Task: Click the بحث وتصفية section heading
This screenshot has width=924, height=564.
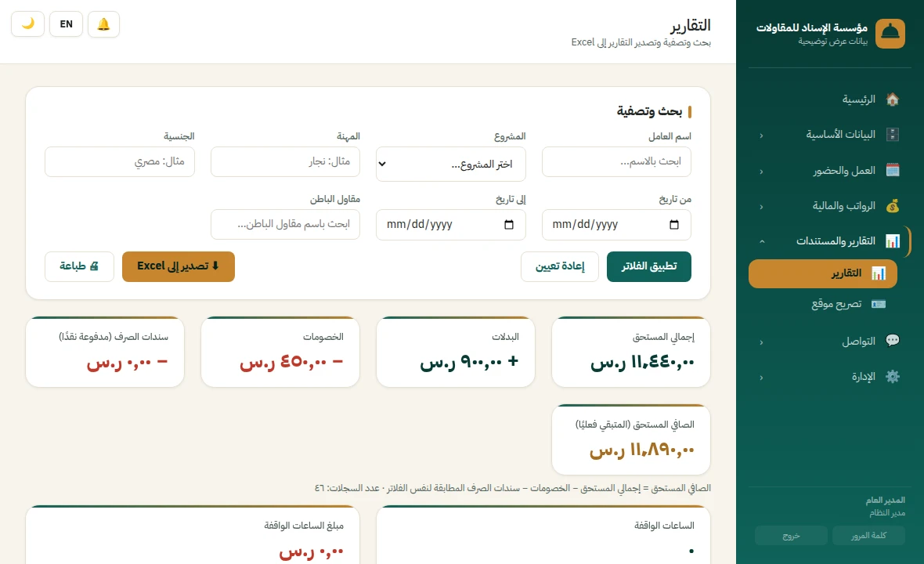Action: point(649,111)
